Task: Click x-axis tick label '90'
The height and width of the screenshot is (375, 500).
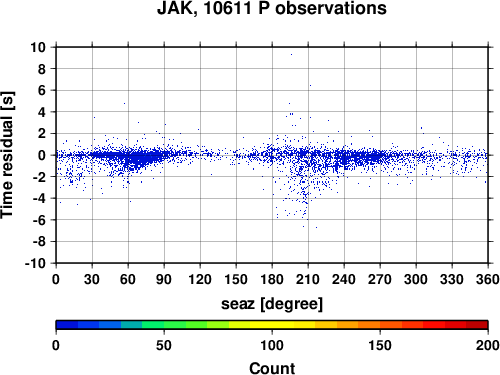Action: click(164, 279)
